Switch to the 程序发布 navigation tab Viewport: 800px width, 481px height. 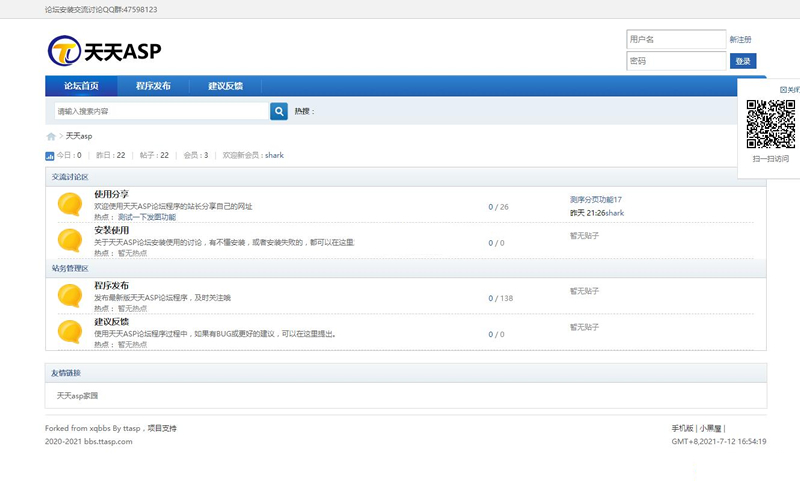click(153, 86)
